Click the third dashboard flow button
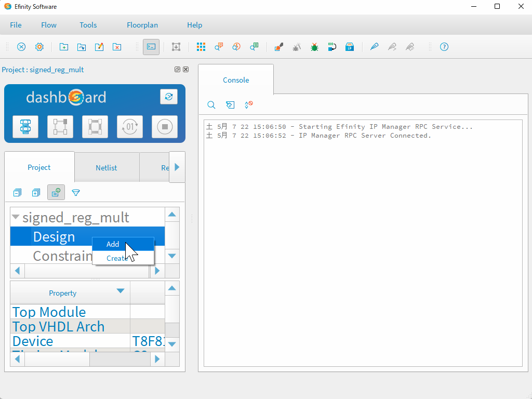This screenshot has height=399, width=532. point(95,127)
